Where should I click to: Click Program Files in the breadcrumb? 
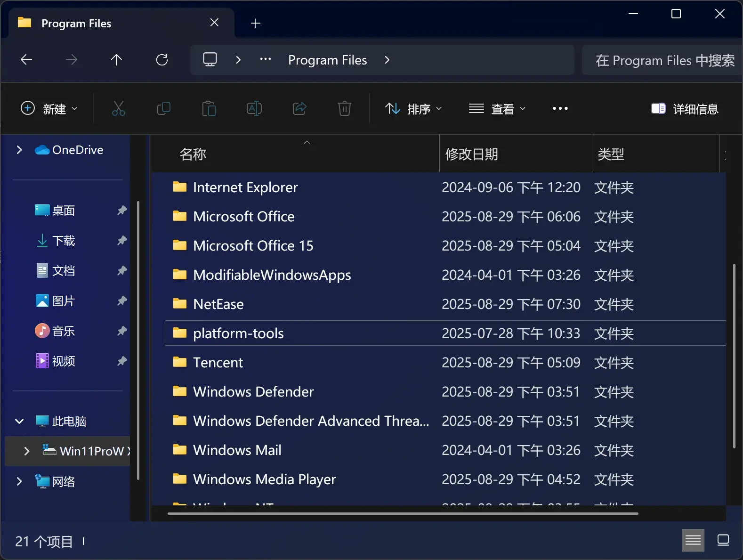[x=328, y=60]
